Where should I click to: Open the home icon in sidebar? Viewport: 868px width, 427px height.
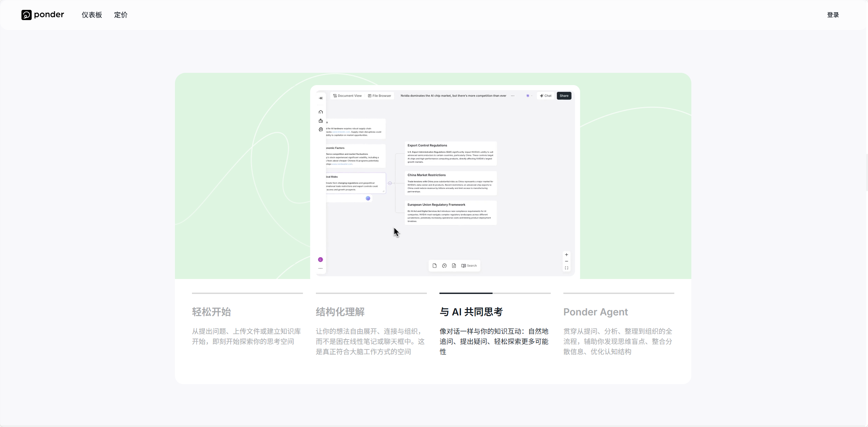(321, 112)
